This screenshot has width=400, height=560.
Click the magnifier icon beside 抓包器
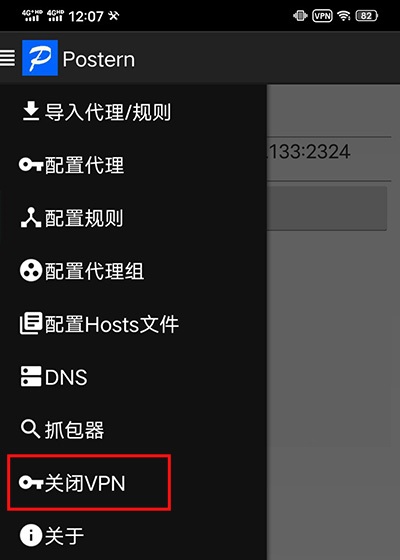coord(30,429)
